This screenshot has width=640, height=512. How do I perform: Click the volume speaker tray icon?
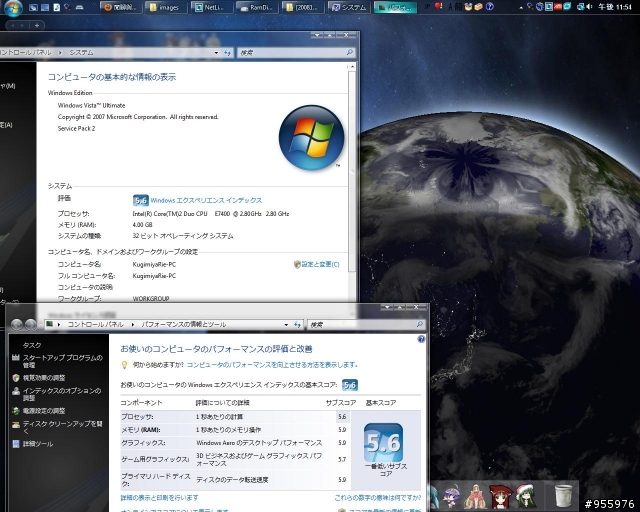(x=589, y=7)
